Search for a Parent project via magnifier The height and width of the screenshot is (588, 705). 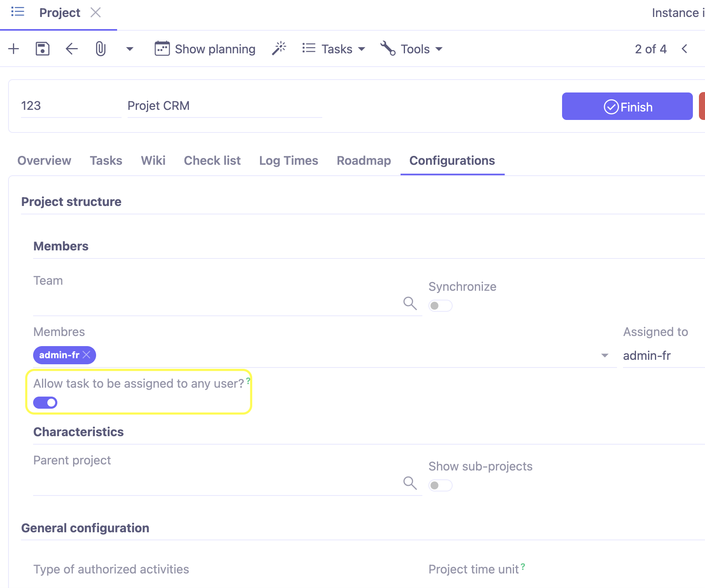(x=410, y=483)
